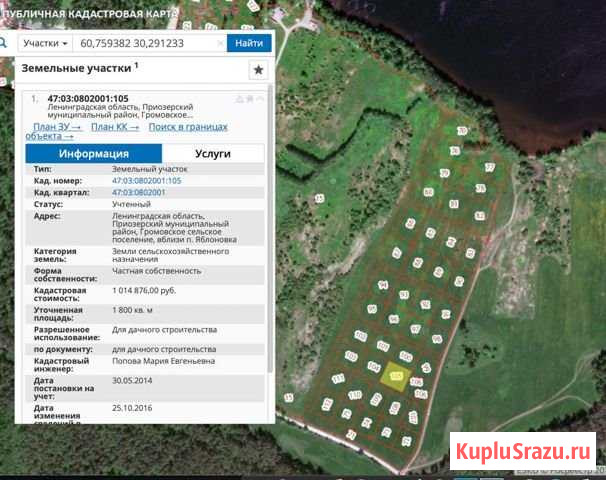Open Поиск в границах объекта link
The image size is (606, 480).
coord(126,131)
